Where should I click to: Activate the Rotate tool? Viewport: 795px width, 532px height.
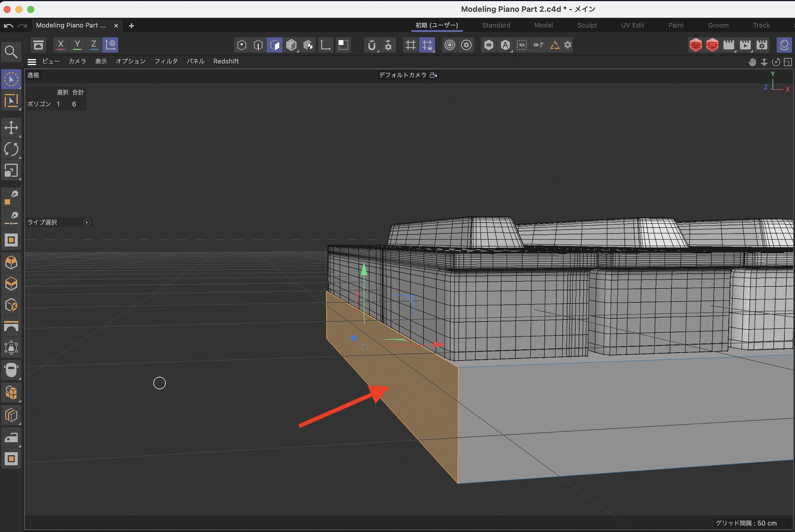tap(11, 150)
